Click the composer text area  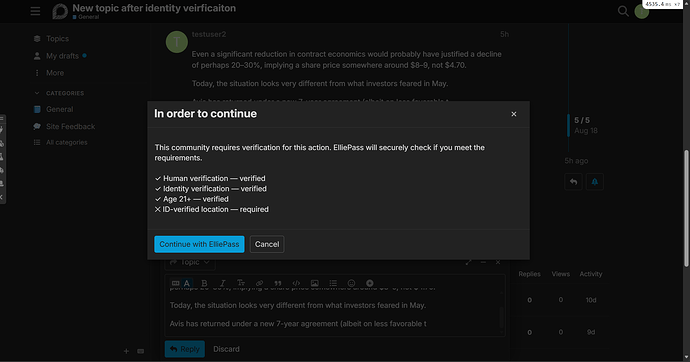click(334, 313)
